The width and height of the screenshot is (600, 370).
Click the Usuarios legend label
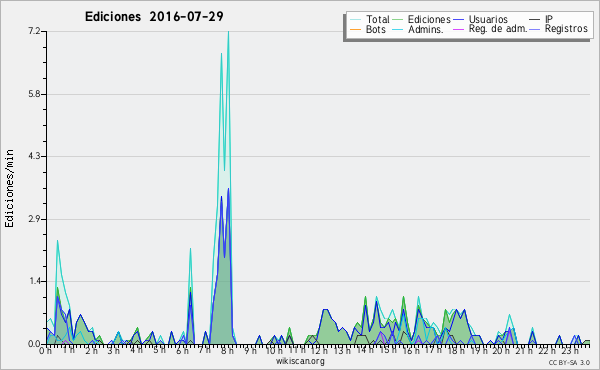488,19
